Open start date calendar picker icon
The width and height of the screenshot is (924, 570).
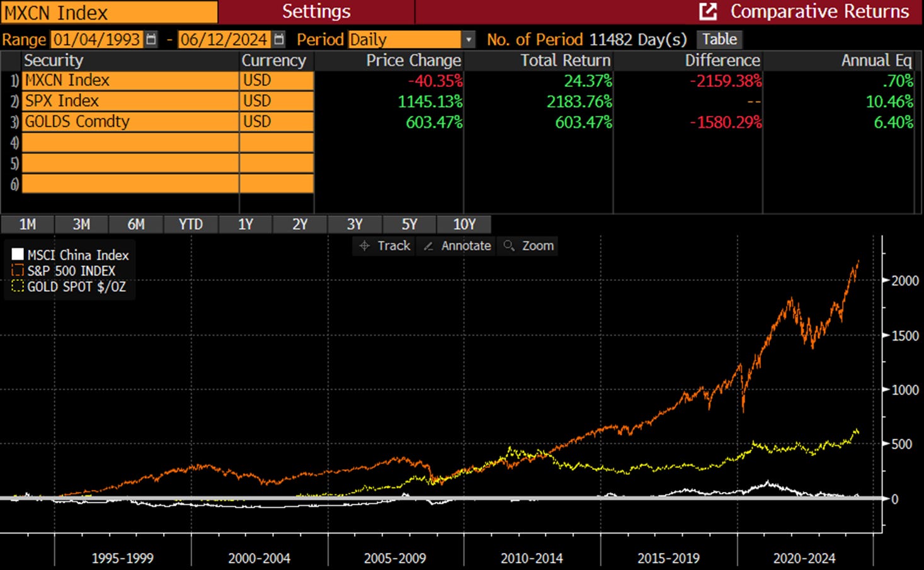(x=151, y=39)
